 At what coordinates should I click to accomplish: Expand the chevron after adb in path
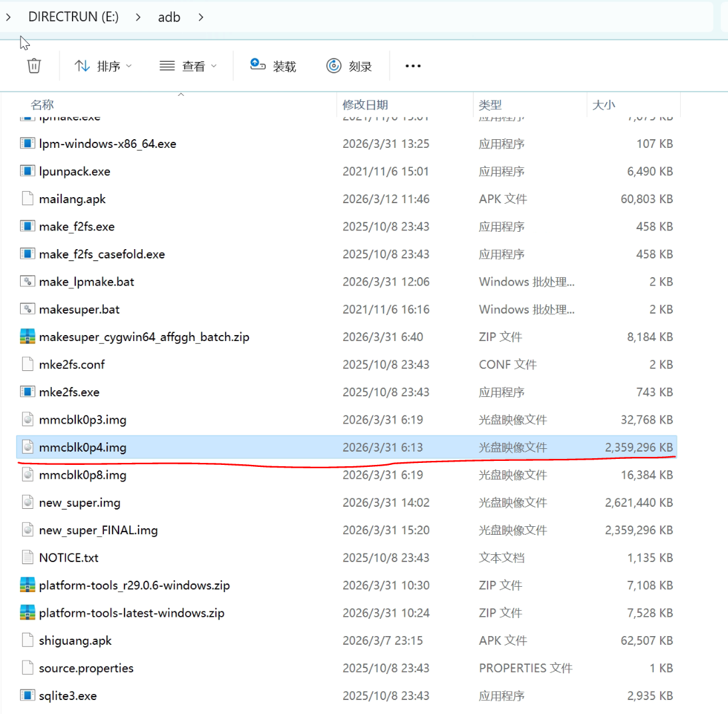(200, 17)
